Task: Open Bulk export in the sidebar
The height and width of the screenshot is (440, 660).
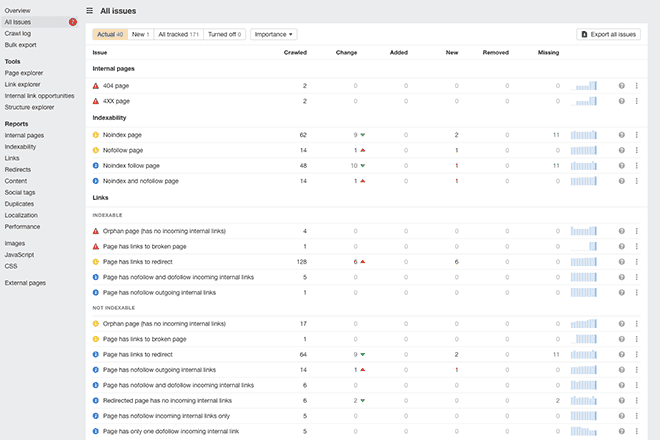Action: 21,45
